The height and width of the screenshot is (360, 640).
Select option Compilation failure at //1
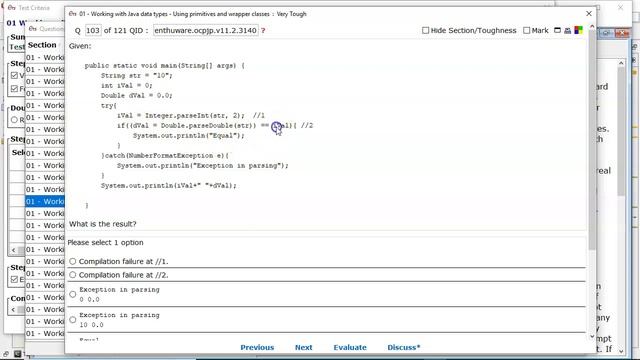tap(73, 261)
